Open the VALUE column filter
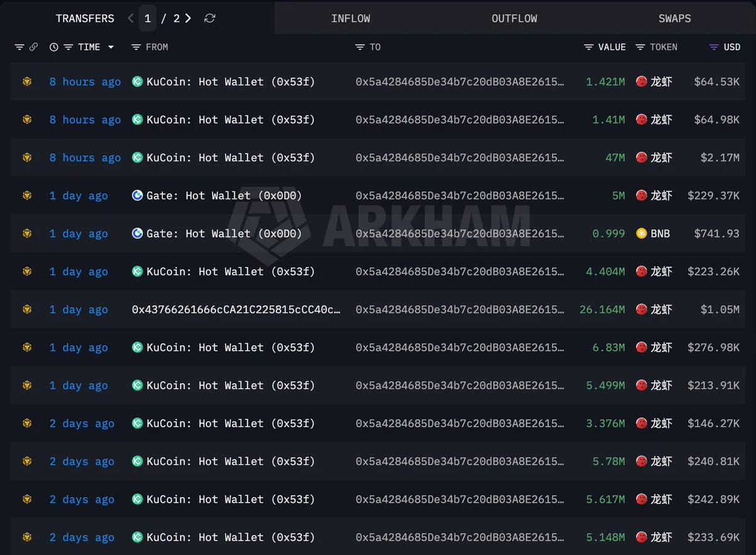The image size is (756, 555). [x=588, y=47]
